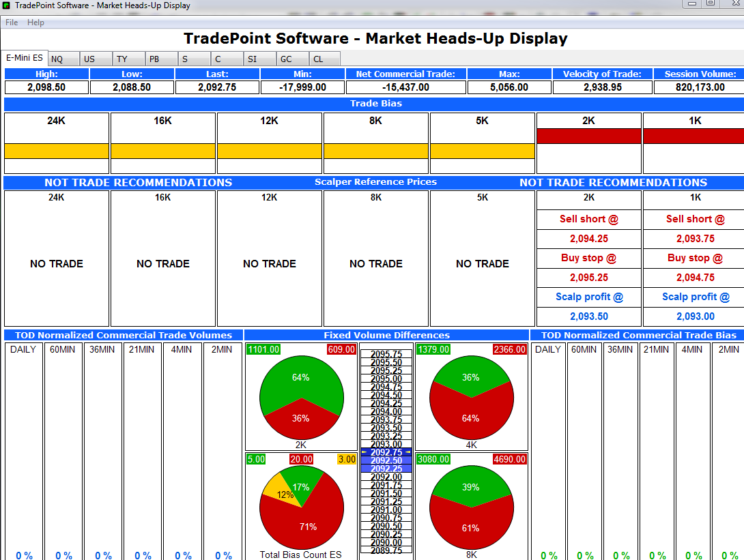Select price 2091.00 in the price ladder
Image resolution: width=744 pixels, height=560 pixels.
(x=386, y=510)
